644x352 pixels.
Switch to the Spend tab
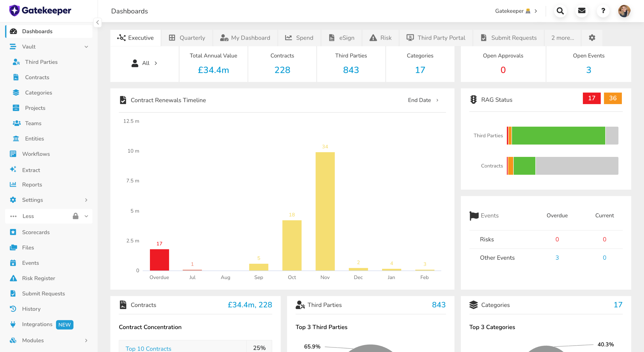[x=299, y=38]
